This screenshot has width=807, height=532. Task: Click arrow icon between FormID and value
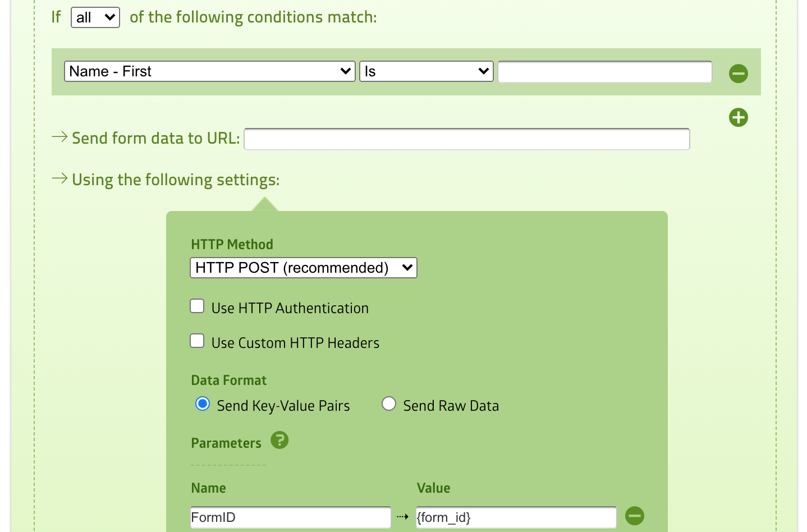[402, 517]
